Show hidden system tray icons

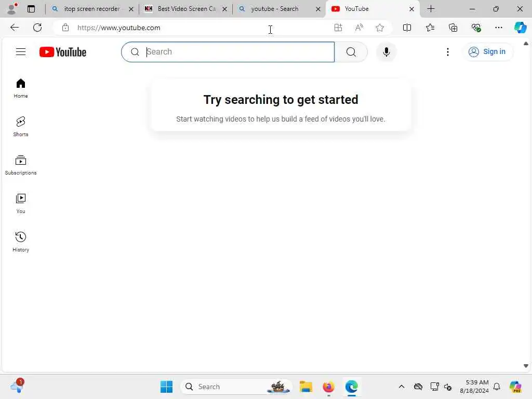tap(402, 387)
